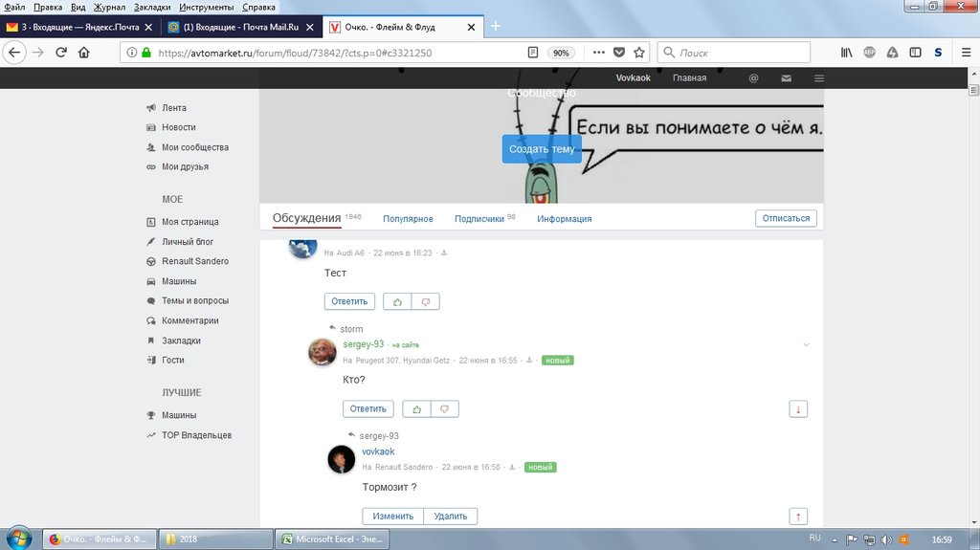Click the Отписаться button
Viewport: 980px width, 550px height.
coord(786,218)
